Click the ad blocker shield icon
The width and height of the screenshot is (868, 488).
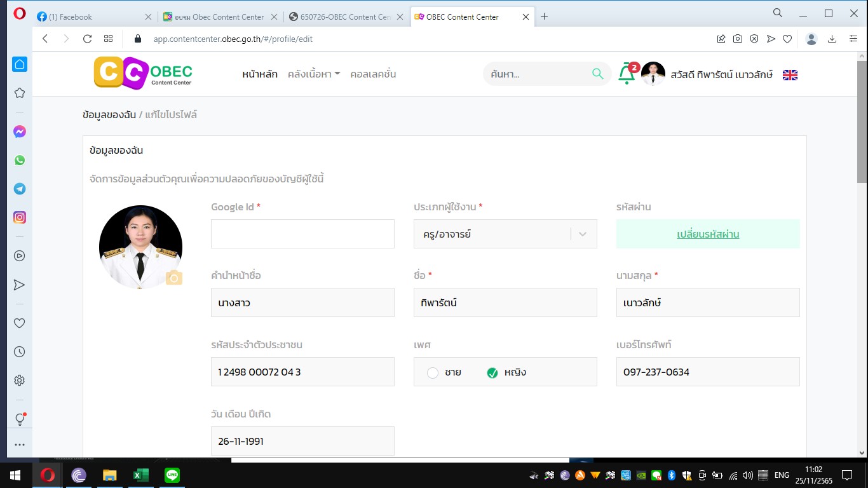754,39
